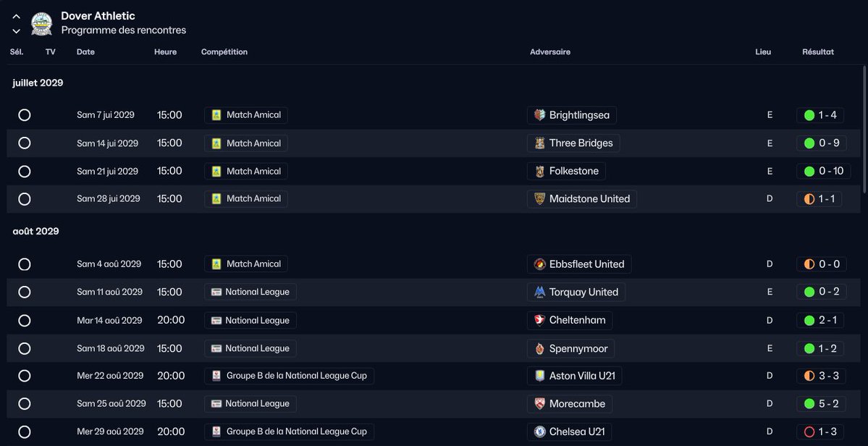Click League Cup icon in Chelsea U21 row
868x446 pixels.
(x=216, y=432)
